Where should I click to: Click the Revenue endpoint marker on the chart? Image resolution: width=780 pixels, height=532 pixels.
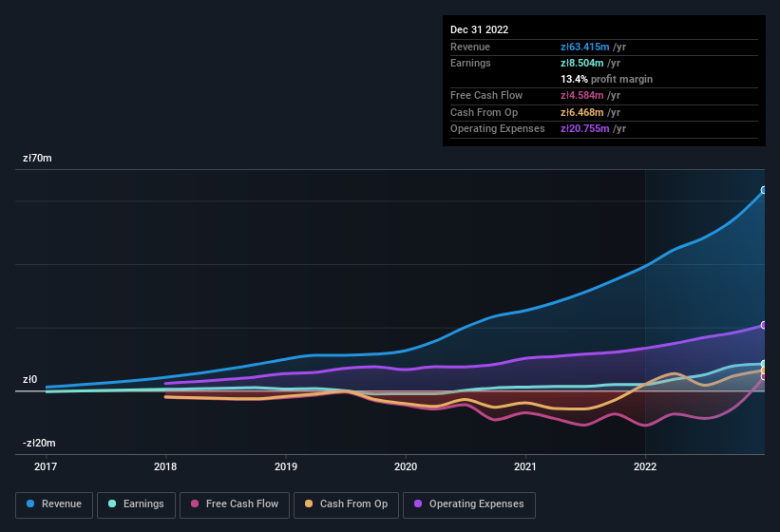pyautogui.click(x=764, y=190)
